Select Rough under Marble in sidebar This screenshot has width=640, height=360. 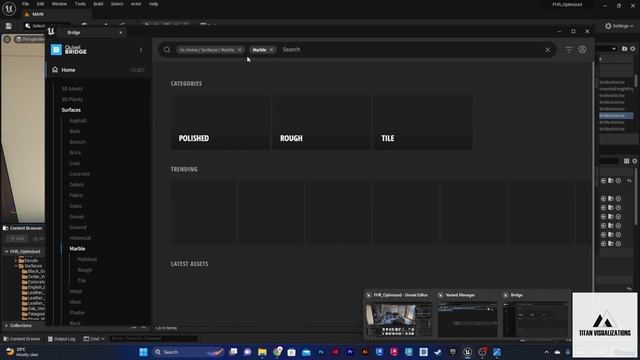pyautogui.click(x=85, y=270)
